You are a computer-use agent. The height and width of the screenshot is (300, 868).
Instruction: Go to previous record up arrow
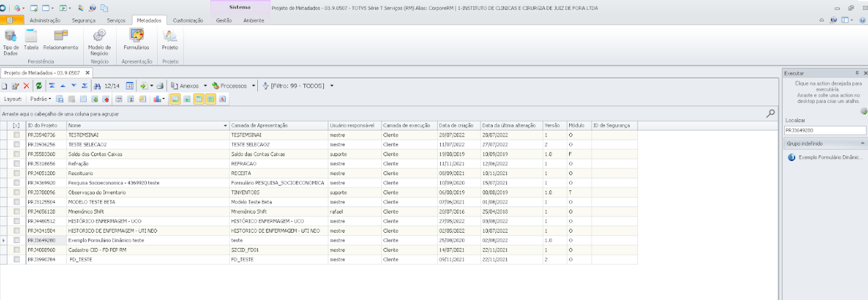pyautogui.click(x=62, y=86)
